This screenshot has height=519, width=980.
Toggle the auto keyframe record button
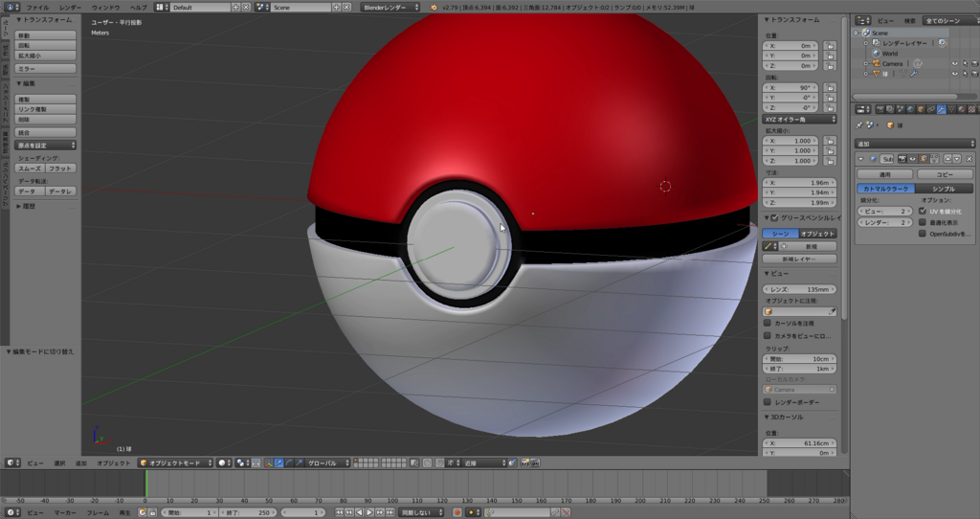pos(457,512)
